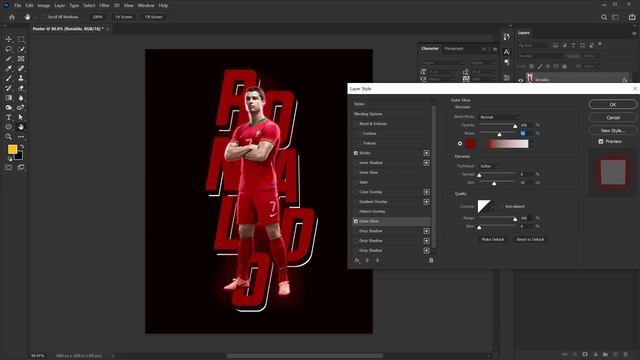640x360 pixels.
Task: Select the Brush tool
Action: click(x=9, y=78)
